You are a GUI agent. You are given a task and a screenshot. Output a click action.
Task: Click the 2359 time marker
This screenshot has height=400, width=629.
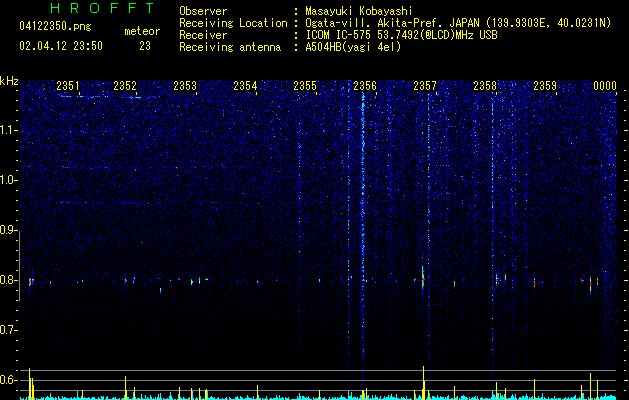pos(545,85)
